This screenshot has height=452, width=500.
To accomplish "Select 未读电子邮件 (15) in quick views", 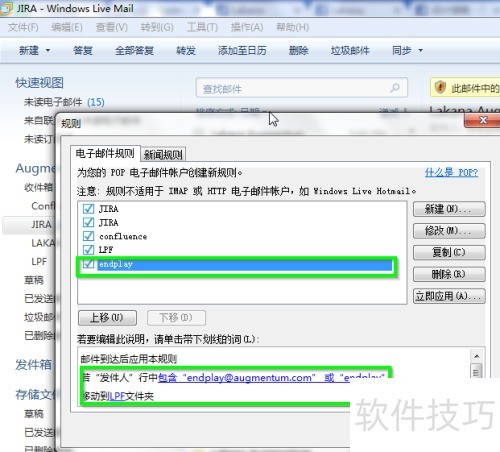I will tap(64, 102).
